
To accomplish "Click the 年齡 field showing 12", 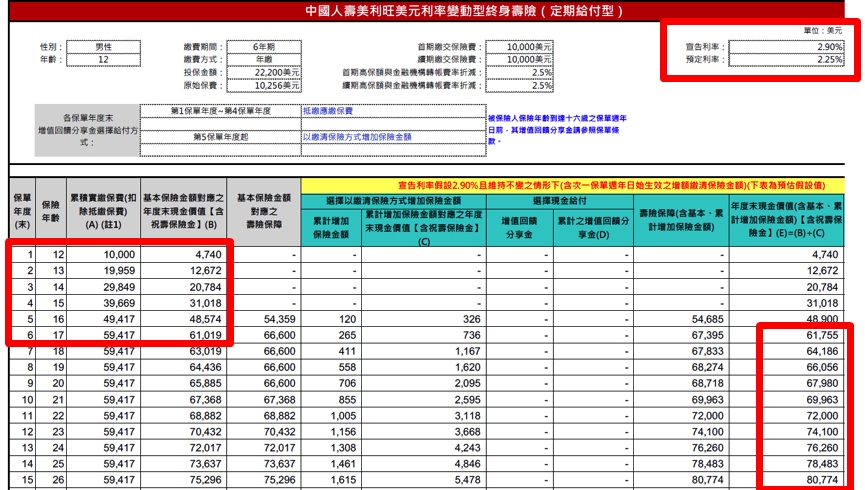I will point(104,60).
